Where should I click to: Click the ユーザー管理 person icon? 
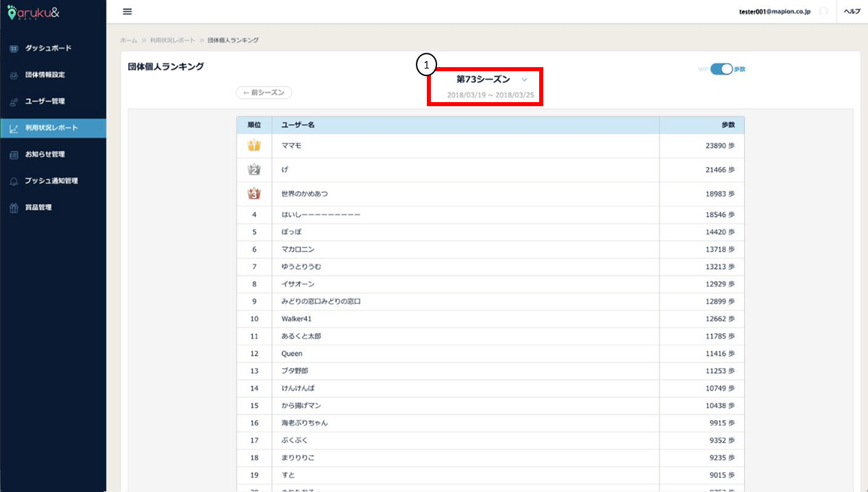14,101
